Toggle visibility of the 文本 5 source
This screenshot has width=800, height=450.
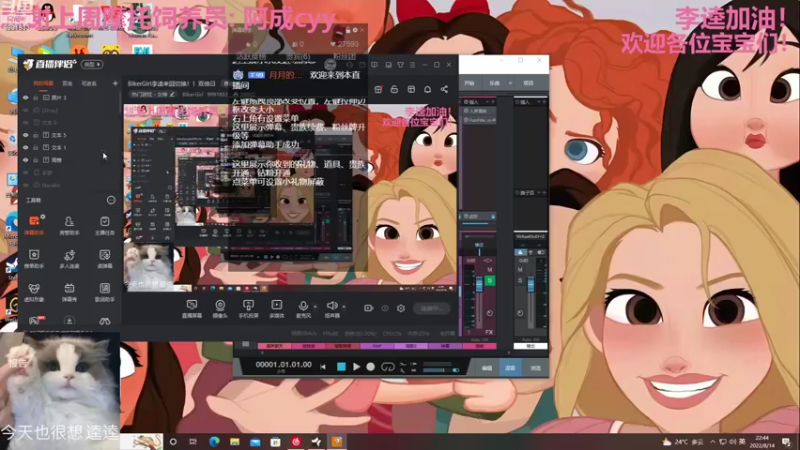pyautogui.click(x=26, y=135)
